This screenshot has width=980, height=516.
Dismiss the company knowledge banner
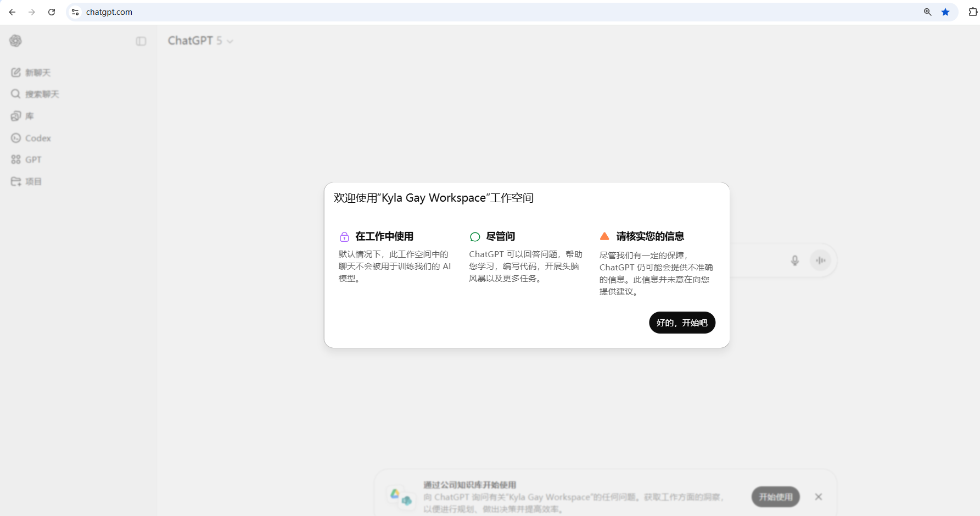819,497
